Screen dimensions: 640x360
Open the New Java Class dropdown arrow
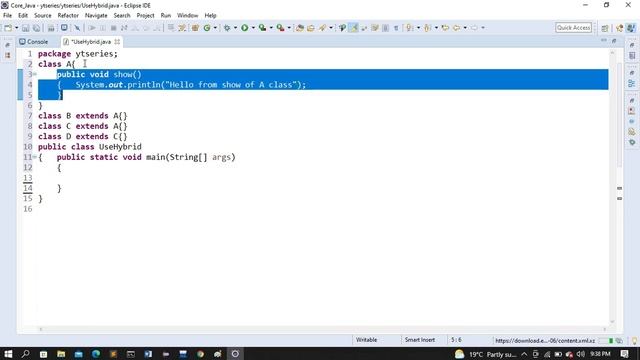(x=215, y=28)
